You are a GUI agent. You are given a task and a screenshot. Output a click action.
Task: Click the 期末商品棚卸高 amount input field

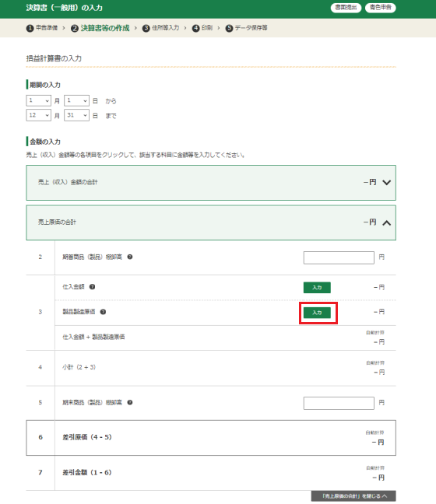(339, 403)
